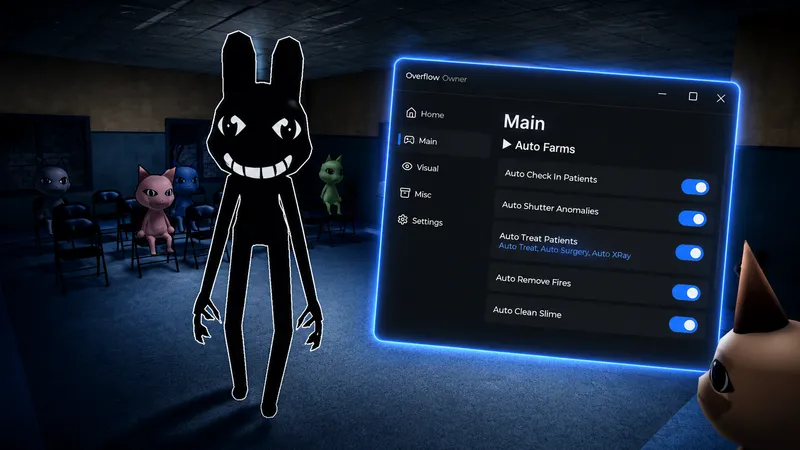The image size is (800, 450).
Task: Click the Home house icon in sidebar
Action: (411, 113)
